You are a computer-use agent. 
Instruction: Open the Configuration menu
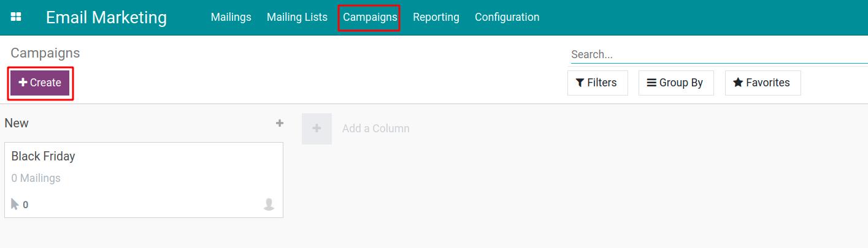(x=507, y=17)
